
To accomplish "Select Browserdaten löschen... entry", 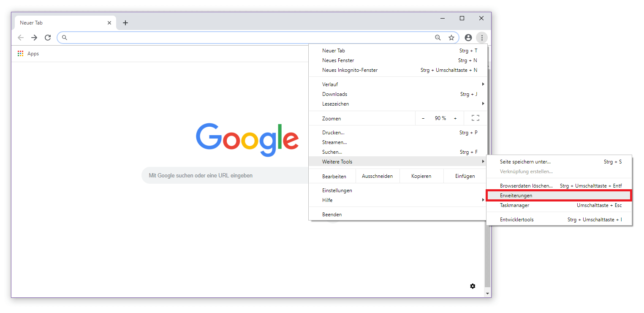I will pyautogui.click(x=559, y=186).
